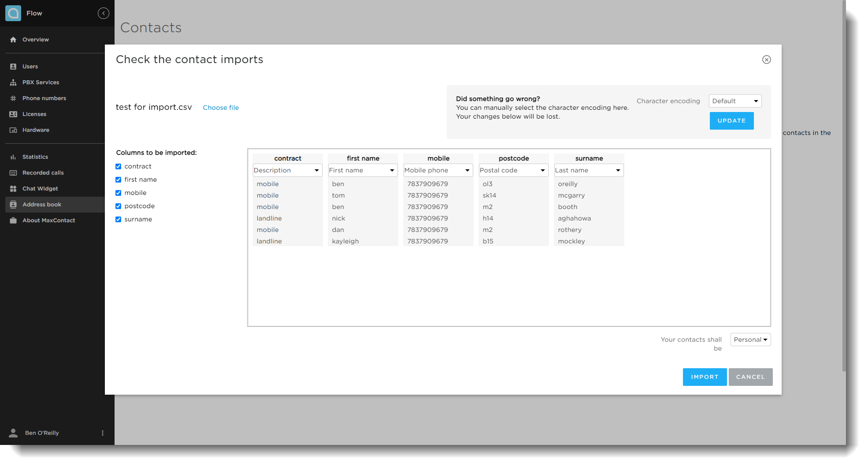Uncheck the postcode column checkbox
868x467 pixels.
pyautogui.click(x=119, y=206)
